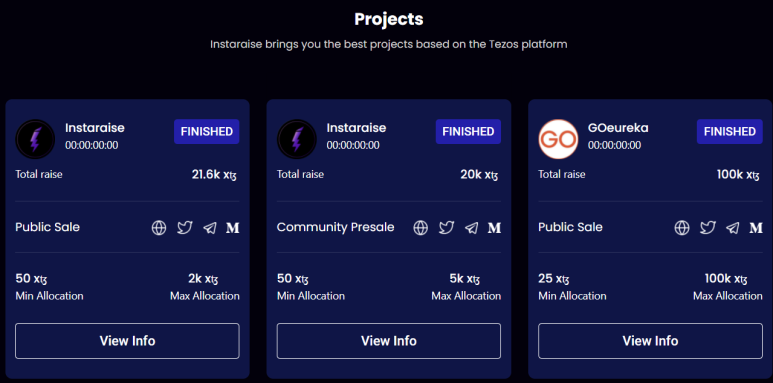Click Public Sale label on GOeureka card
This screenshot has width=773, height=383.
coord(570,227)
